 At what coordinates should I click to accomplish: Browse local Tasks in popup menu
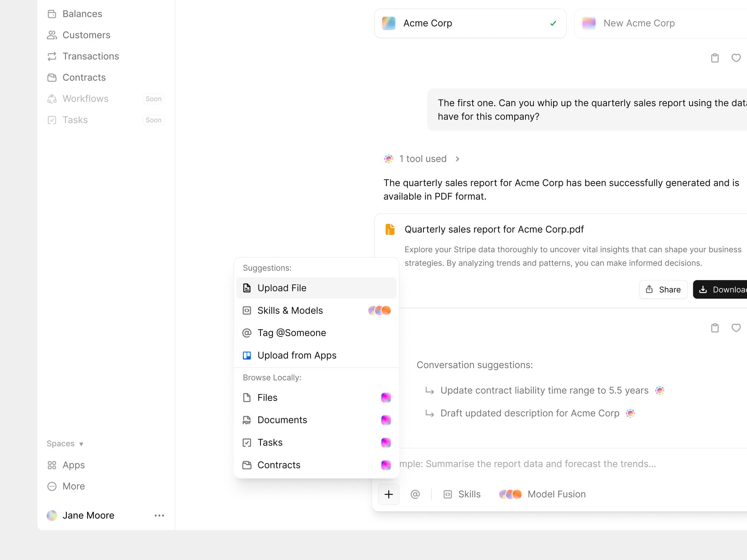pyautogui.click(x=316, y=442)
